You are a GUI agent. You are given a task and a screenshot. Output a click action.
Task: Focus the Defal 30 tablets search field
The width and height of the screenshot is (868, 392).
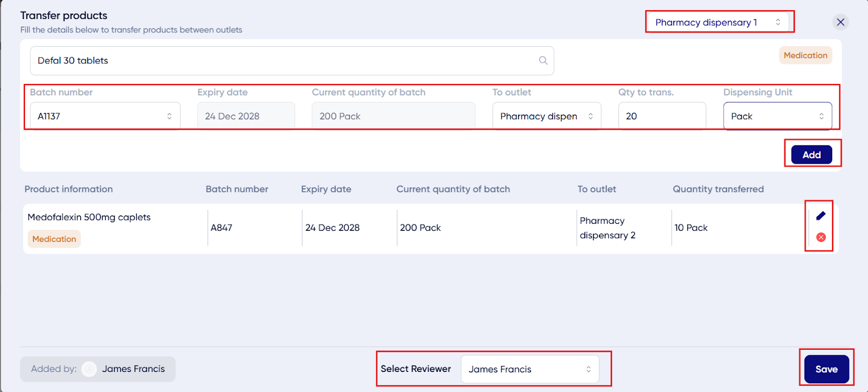tap(292, 61)
